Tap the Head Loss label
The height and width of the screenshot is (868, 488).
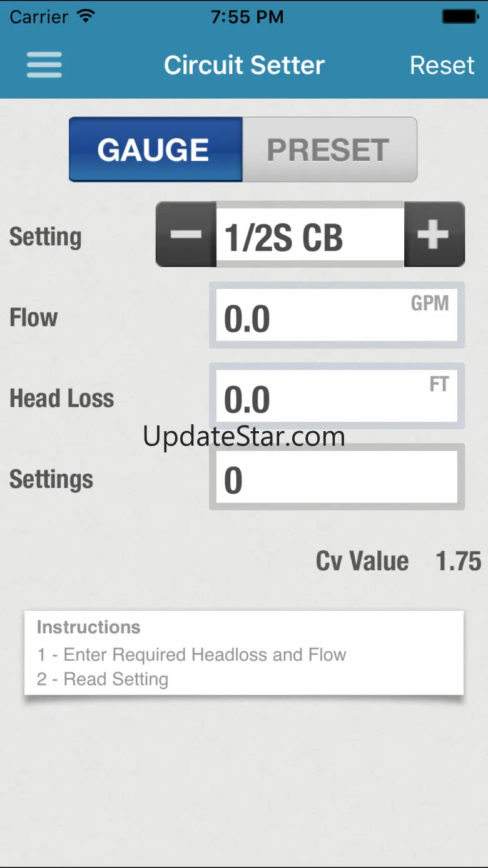point(61,399)
